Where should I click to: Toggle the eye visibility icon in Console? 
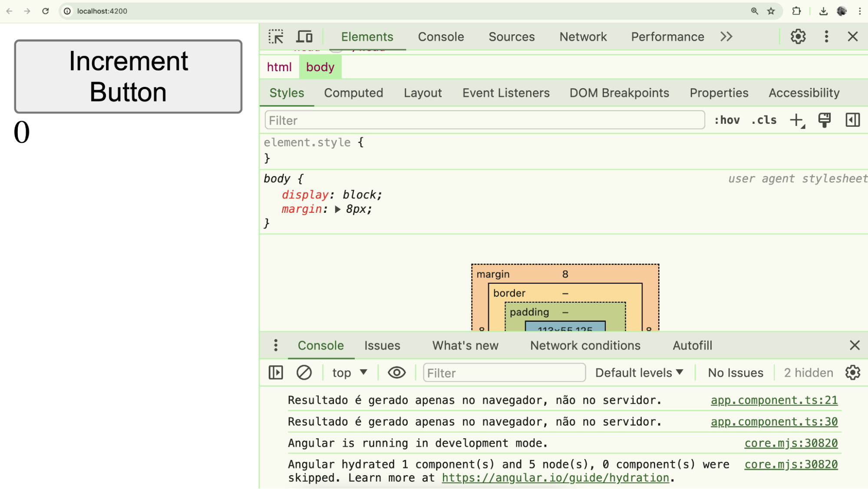pyautogui.click(x=397, y=373)
